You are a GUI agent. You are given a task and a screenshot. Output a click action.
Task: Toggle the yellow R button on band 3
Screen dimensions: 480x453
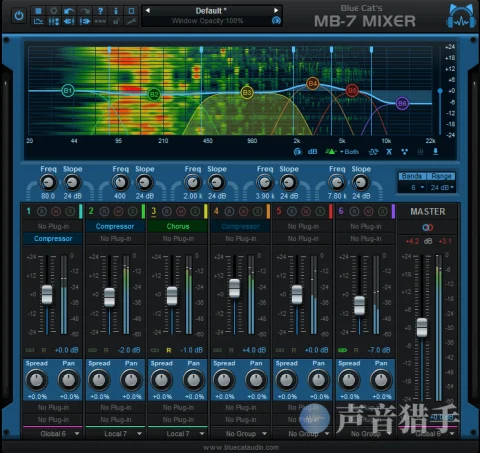coord(169,350)
